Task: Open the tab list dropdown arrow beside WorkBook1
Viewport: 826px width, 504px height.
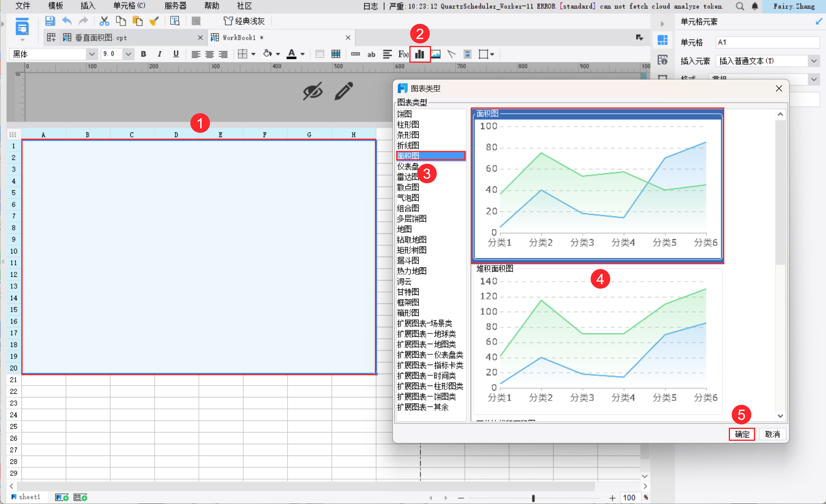Action: (639, 38)
